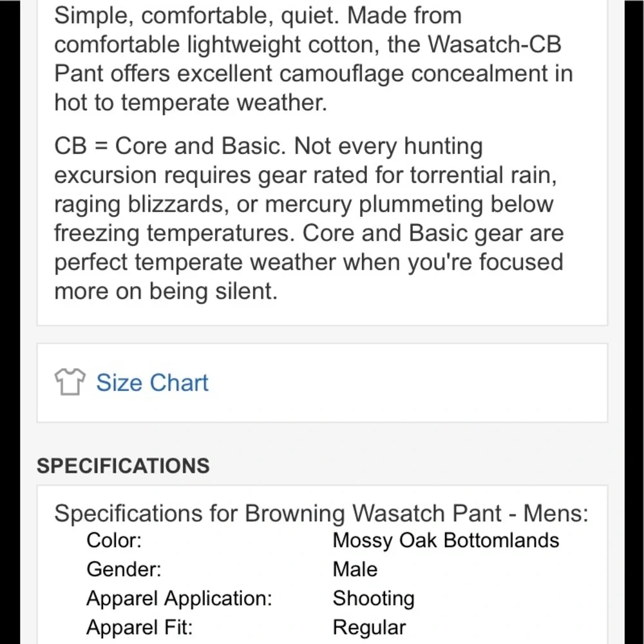644x644 pixels.
Task: Click the Apparel Application: label
Action: (179, 598)
